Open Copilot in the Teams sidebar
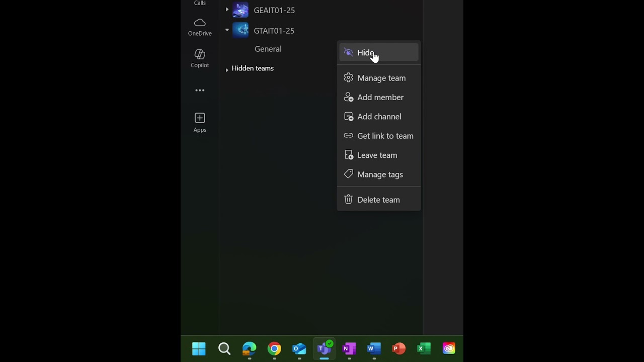Viewport: 644px width, 362px height. [200, 58]
